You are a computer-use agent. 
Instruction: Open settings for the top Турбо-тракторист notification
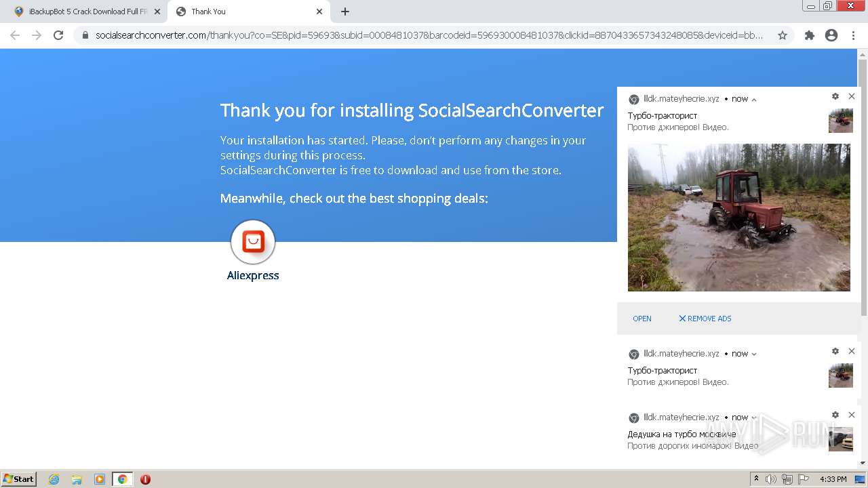(835, 96)
